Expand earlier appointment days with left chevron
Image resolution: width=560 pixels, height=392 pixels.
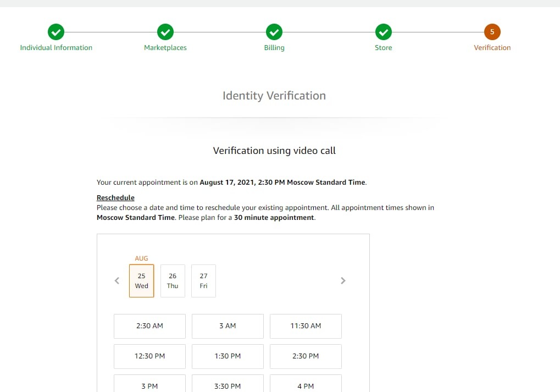pyautogui.click(x=117, y=280)
